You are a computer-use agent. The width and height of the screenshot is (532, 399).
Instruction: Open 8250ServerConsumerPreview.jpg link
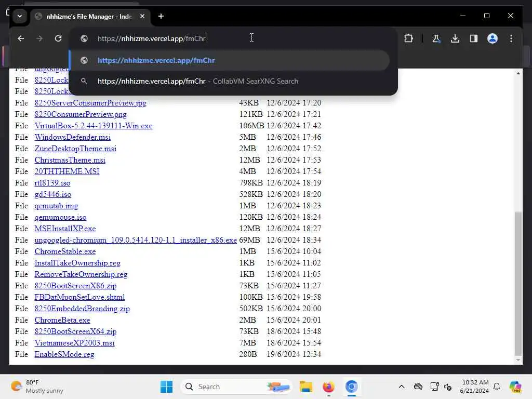click(x=90, y=103)
